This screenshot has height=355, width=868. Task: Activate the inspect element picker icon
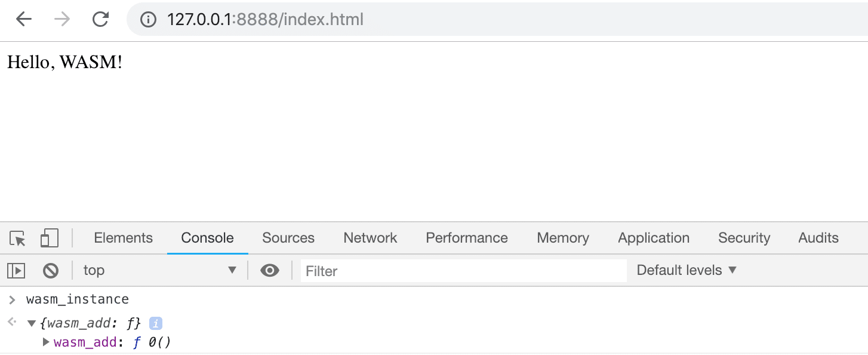(x=18, y=238)
